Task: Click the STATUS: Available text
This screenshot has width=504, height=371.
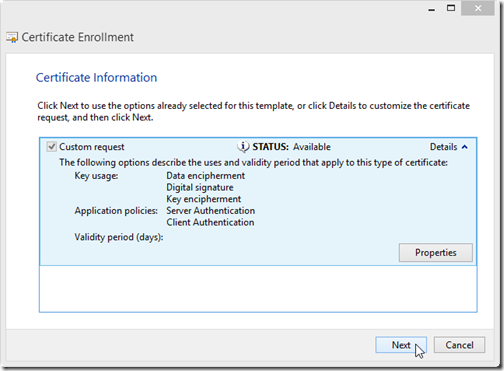Action: pyautogui.click(x=292, y=147)
